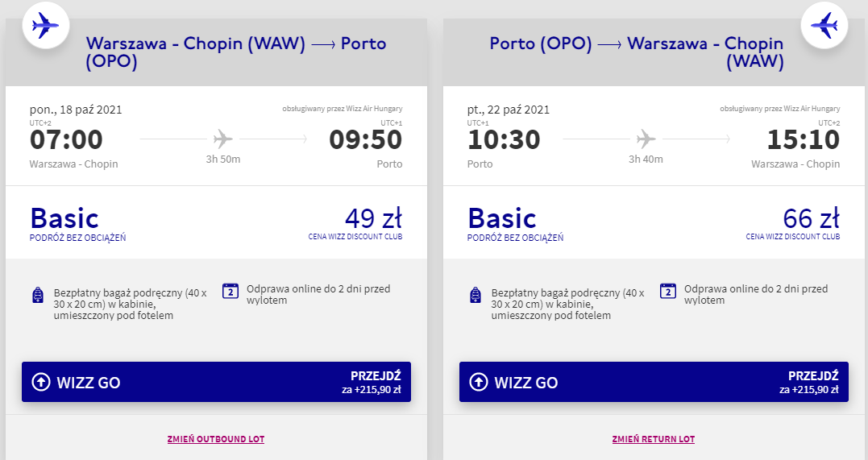
Task: Click the 66 zł Wizz Discount Club price
Action: pos(811,218)
